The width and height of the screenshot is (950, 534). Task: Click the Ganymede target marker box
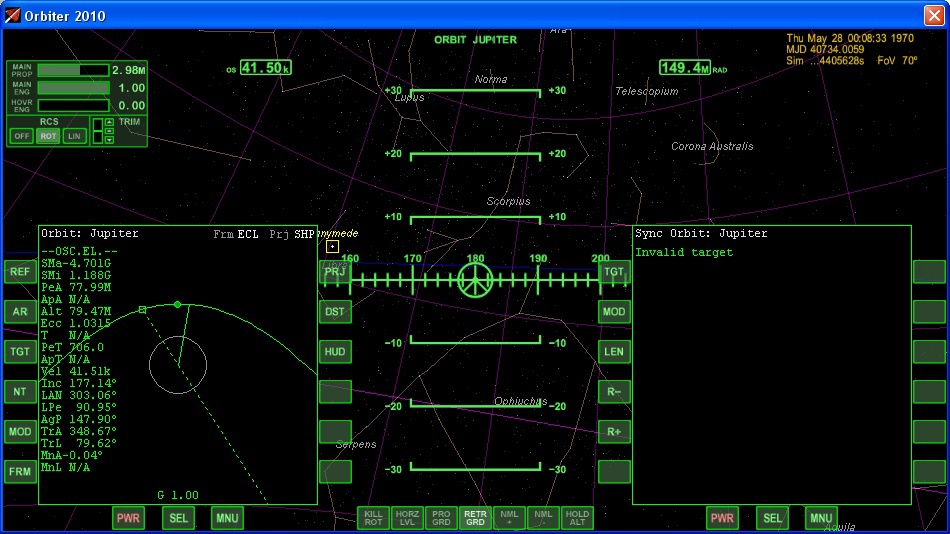click(x=332, y=247)
